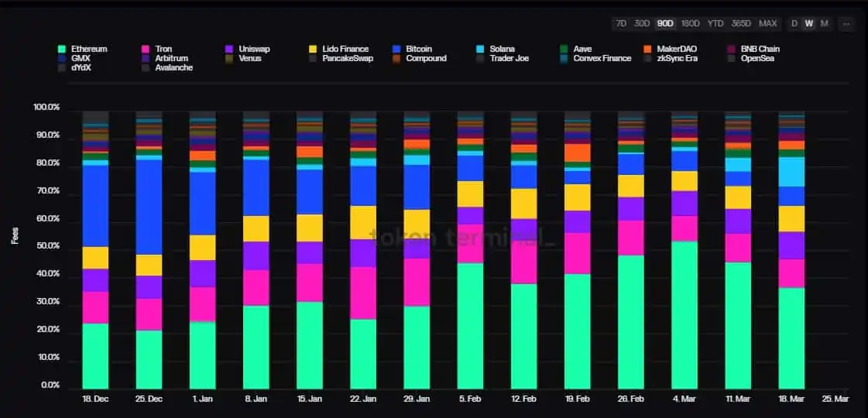Show the Convex Finance legend entry
868x418 pixels.
click(x=595, y=58)
